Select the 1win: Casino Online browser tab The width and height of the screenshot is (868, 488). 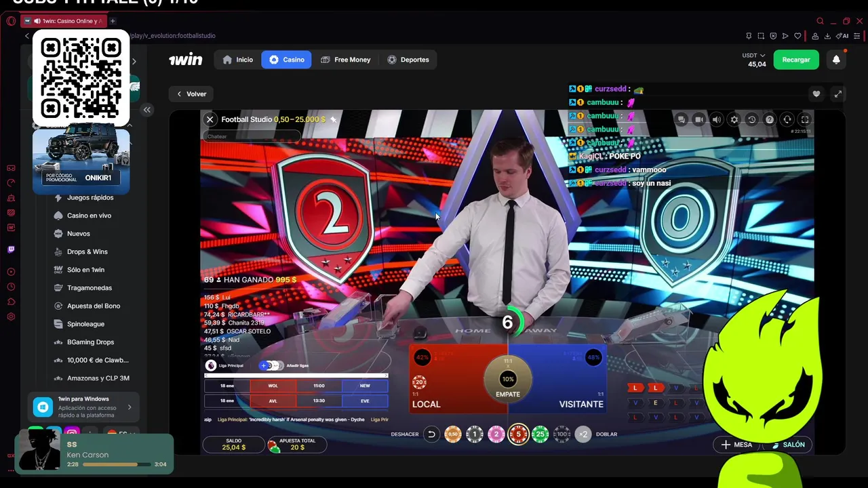tap(63, 21)
